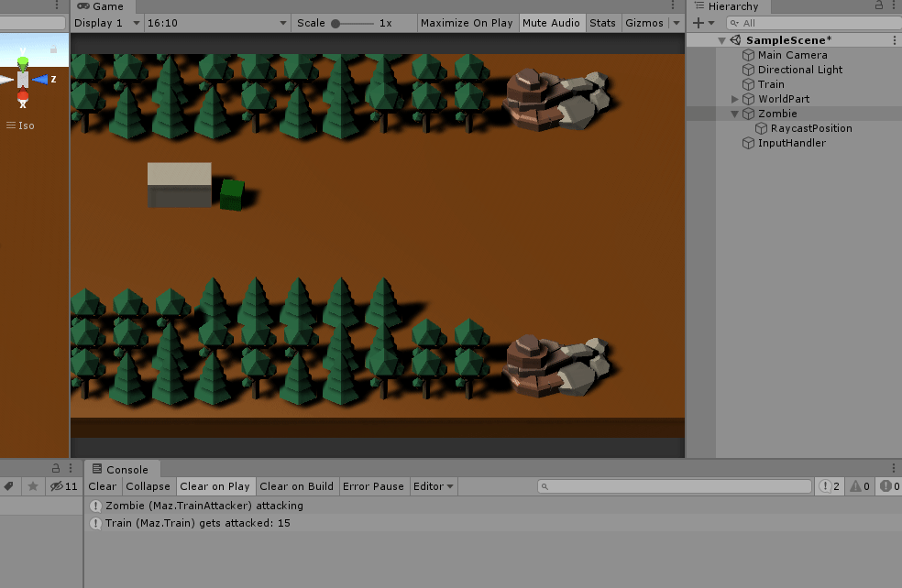The width and height of the screenshot is (902, 588).
Task: Toggle the console warning count filter
Action: point(860,486)
